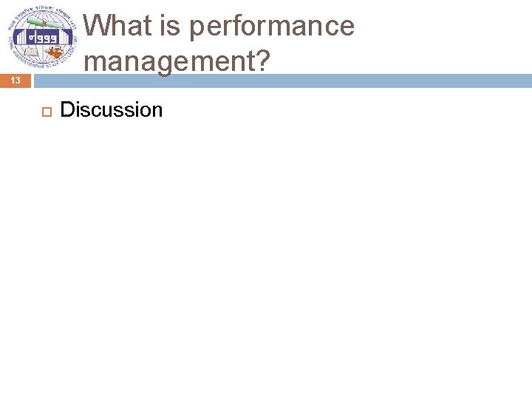Viewport: 532px width, 399px height.
Task: Click the blue banner with Nepali numerals in the logo
Action: 43,37
